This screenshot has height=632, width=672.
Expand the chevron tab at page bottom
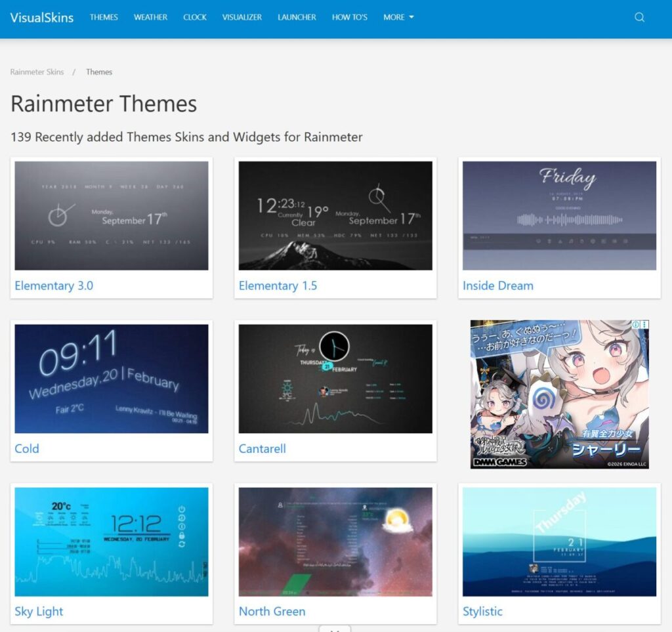pos(335,629)
